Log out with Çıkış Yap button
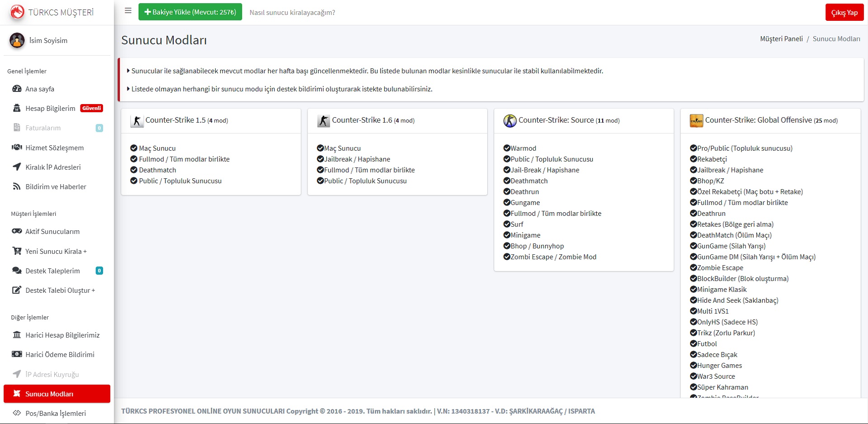The image size is (868, 424). (x=844, y=12)
